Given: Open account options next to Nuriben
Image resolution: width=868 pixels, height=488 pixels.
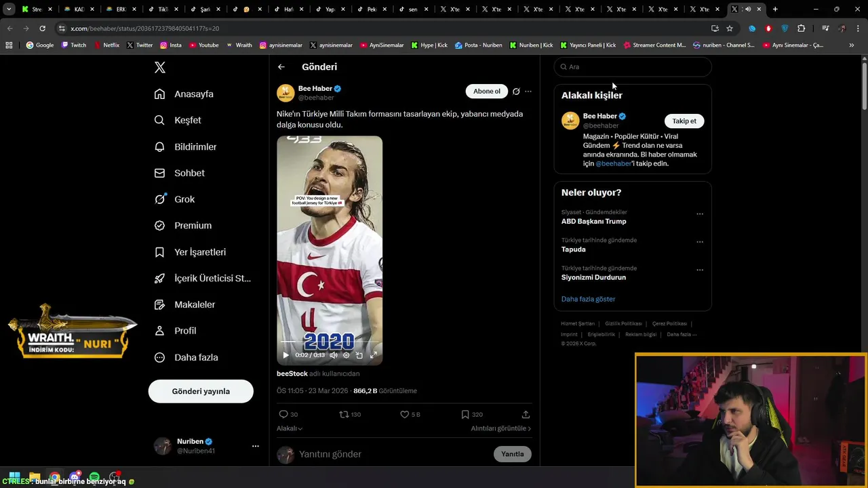Looking at the screenshot, I should coord(255,446).
